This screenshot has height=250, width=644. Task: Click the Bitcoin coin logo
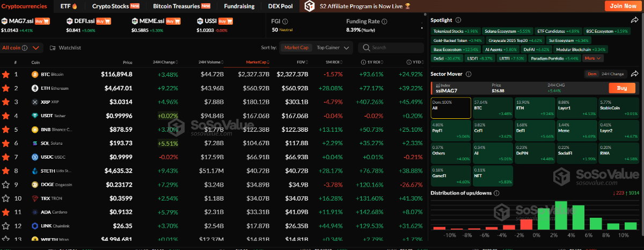pyautogui.click(x=34, y=74)
